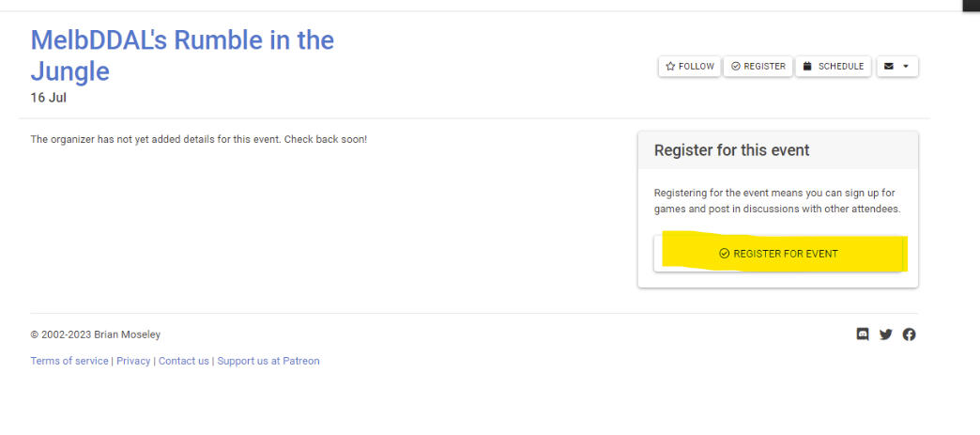Click the calendar icon beside Schedule

806,67
